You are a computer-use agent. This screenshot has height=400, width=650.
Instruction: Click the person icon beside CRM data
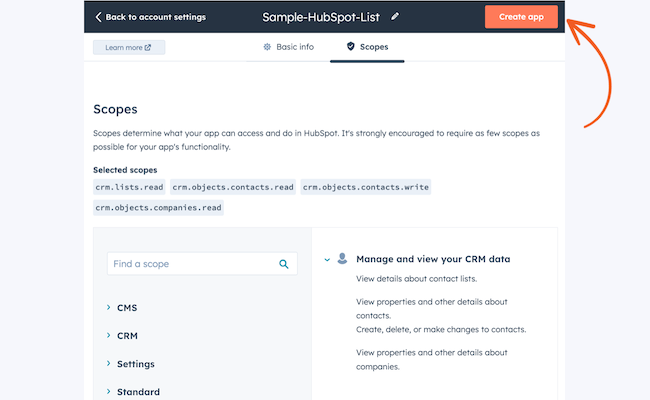[x=342, y=259]
